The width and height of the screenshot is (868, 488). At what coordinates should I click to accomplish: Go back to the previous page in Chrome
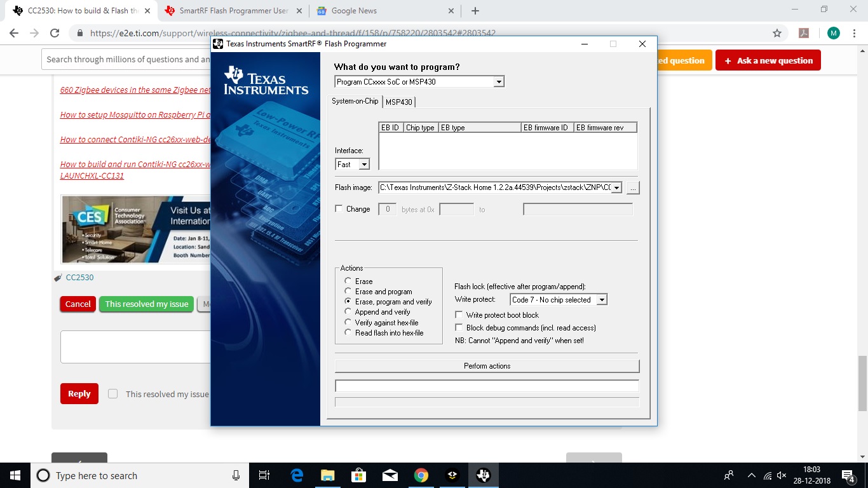tap(14, 33)
